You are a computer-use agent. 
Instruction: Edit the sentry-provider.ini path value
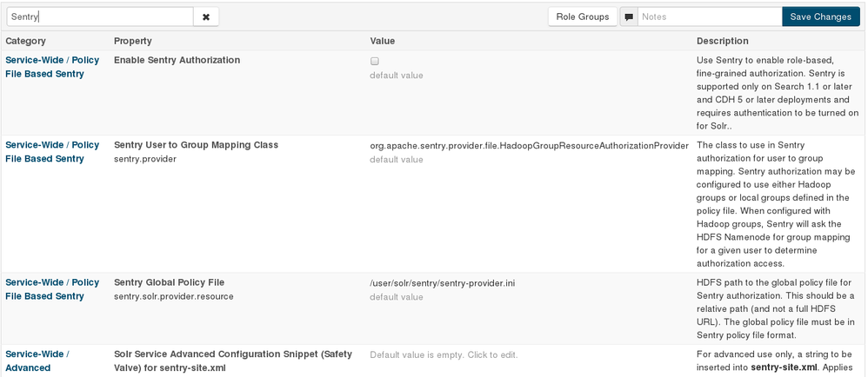coord(443,283)
